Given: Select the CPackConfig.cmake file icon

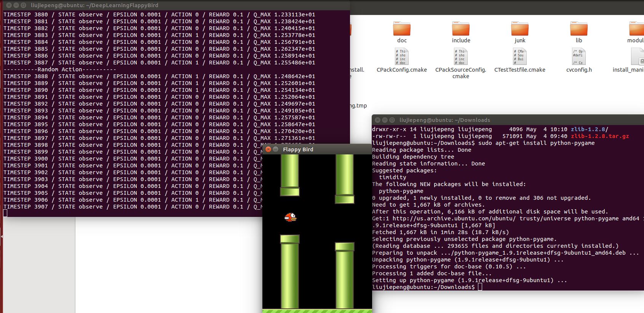Looking at the screenshot, I should point(402,56).
